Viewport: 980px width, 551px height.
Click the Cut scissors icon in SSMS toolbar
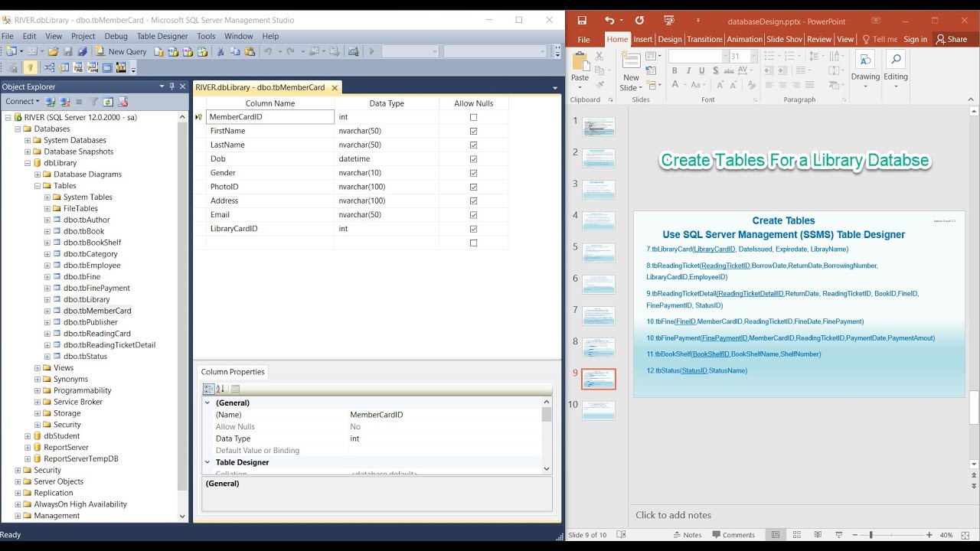(x=220, y=51)
